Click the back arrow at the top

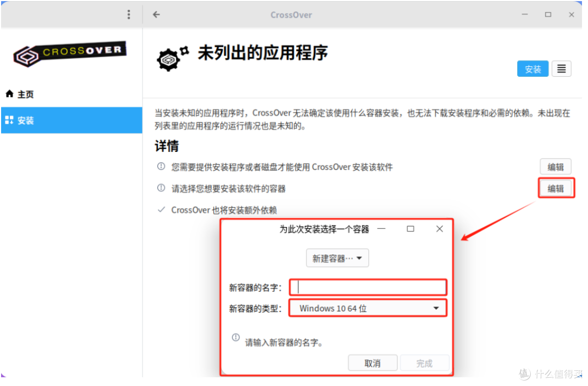(x=156, y=15)
